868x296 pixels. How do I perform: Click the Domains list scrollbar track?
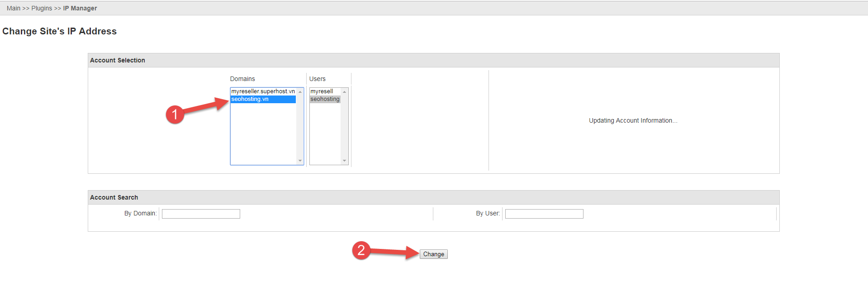[300, 127]
